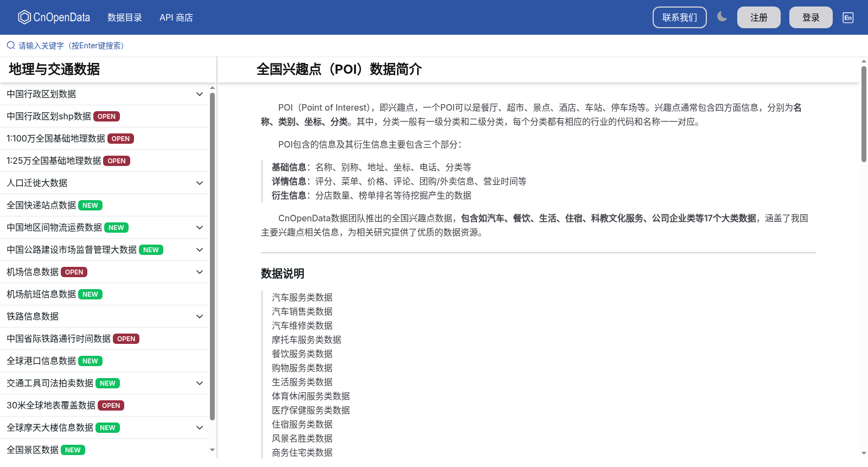Expand 人口迁徙大数据 chevron
The width and height of the screenshot is (868, 467).
(x=200, y=183)
